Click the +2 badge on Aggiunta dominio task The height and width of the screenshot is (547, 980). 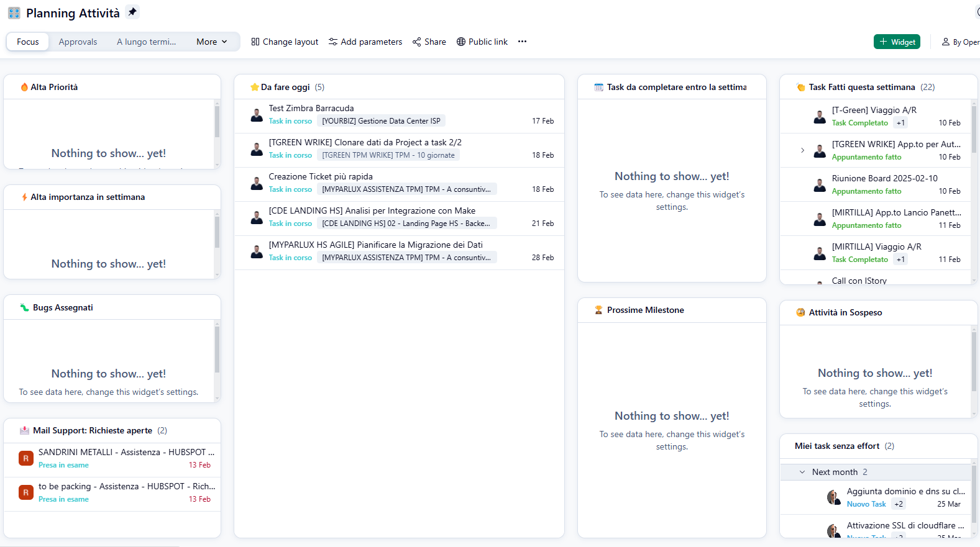[899, 504]
